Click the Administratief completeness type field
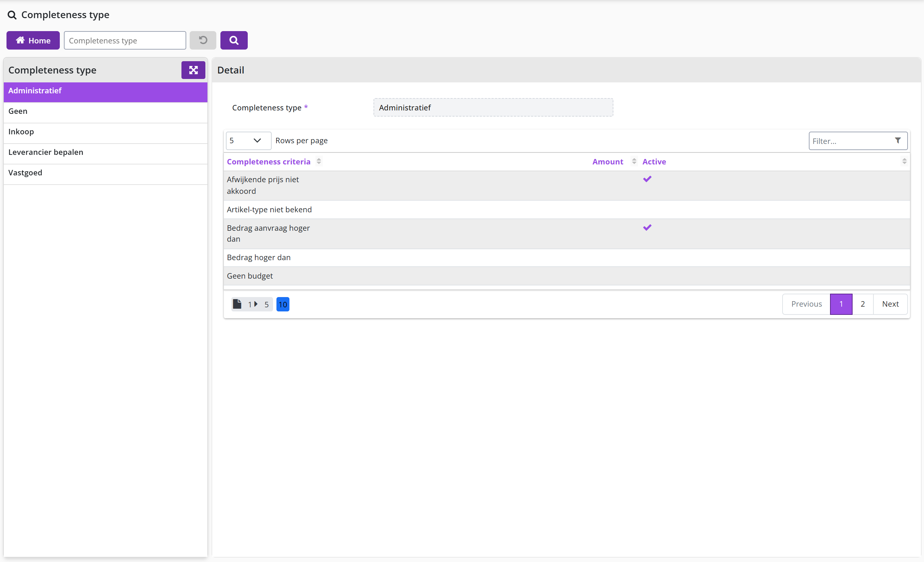This screenshot has height=562, width=924. coord(493,108)
